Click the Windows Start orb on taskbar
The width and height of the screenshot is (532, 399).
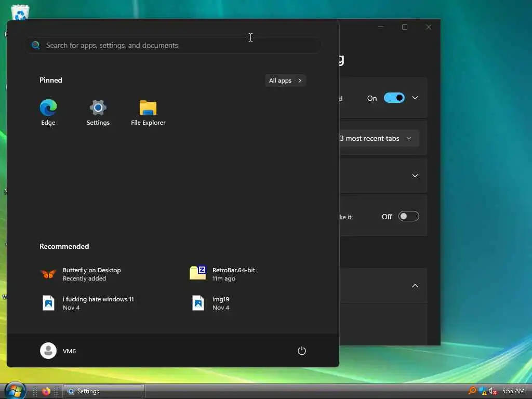(15, 391)
